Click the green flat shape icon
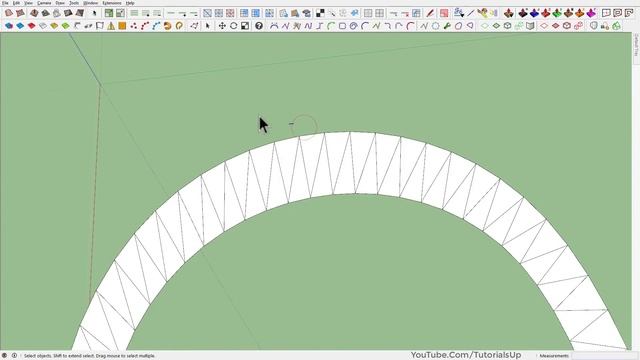Viewport: 640px width, 360px height. [x=65, y=26]
